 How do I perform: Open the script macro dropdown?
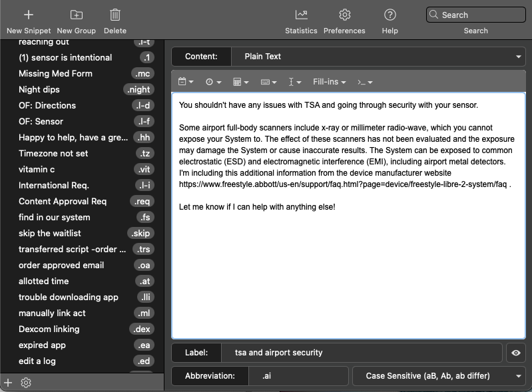[x=365, y=82]
